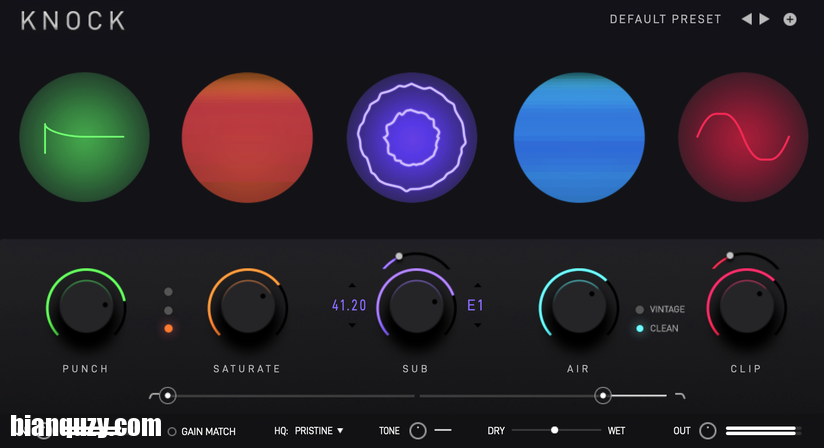Click the PUNCH label
The height and width of the screenshot is (448, 824).
[x=86, y=369]
